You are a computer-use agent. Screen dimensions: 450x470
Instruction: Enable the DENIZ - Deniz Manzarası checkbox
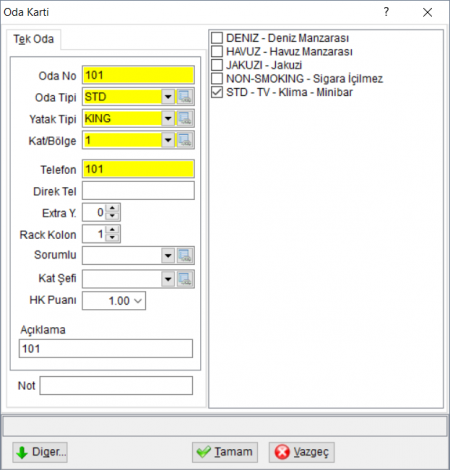pos(217,38)
